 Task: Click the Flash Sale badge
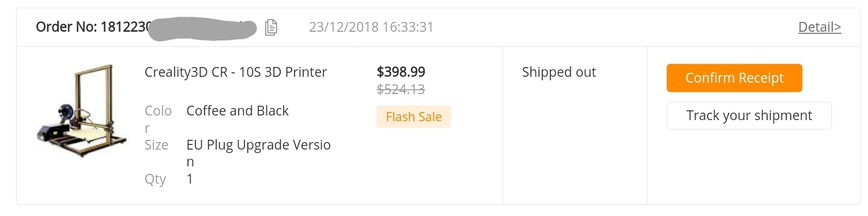pyautogui.click(x=414, y=117)
